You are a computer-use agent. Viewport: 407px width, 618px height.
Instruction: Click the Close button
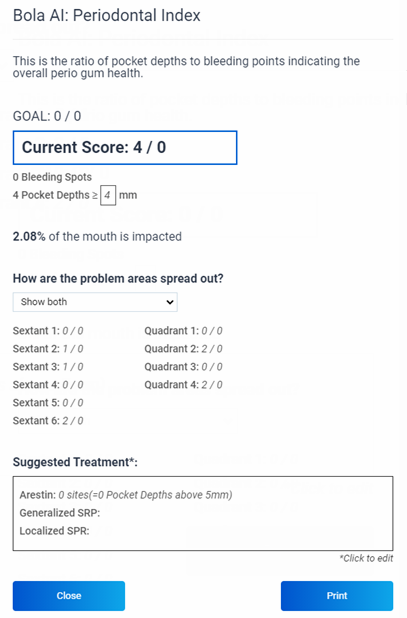tap(69, 596)
